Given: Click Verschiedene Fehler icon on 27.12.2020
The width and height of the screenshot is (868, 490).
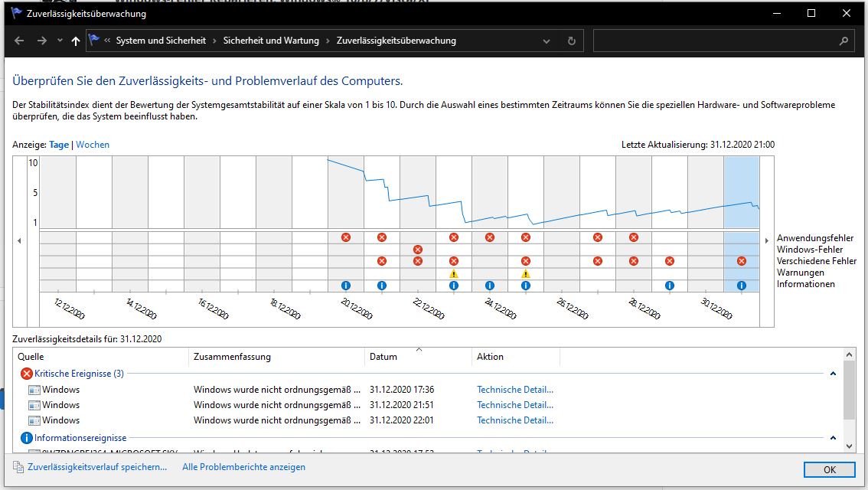Looking at the screenshot, I should [x=598, y=261].
